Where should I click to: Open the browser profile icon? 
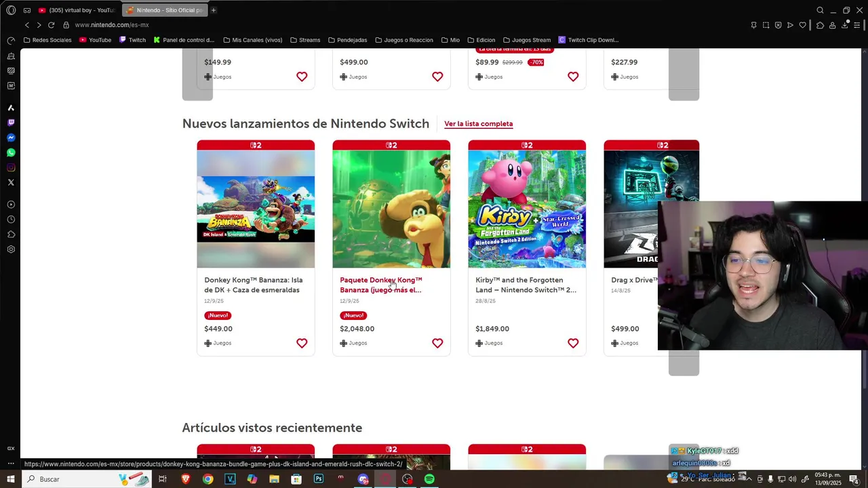point(832,25)
